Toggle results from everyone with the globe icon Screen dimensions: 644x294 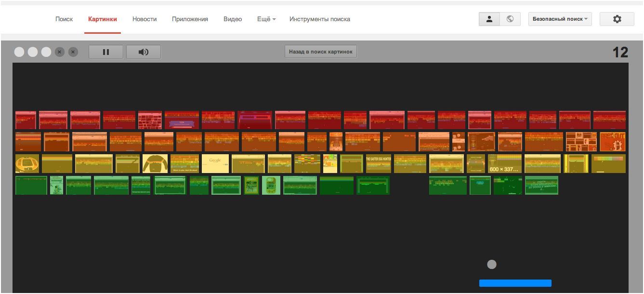tap(511, 19)
